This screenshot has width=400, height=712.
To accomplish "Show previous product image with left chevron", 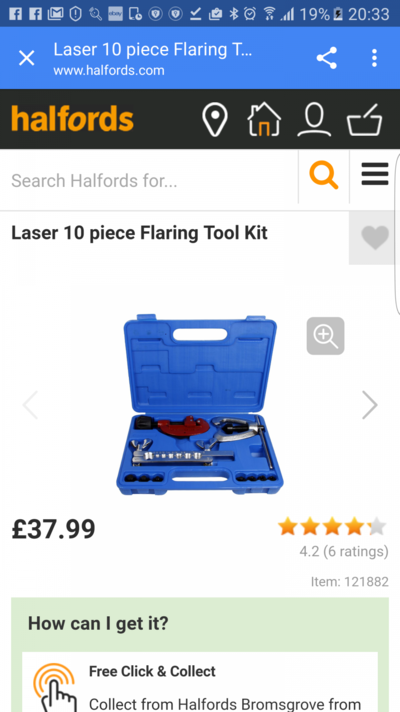I will pyautogui.click(x=30, y=405).
